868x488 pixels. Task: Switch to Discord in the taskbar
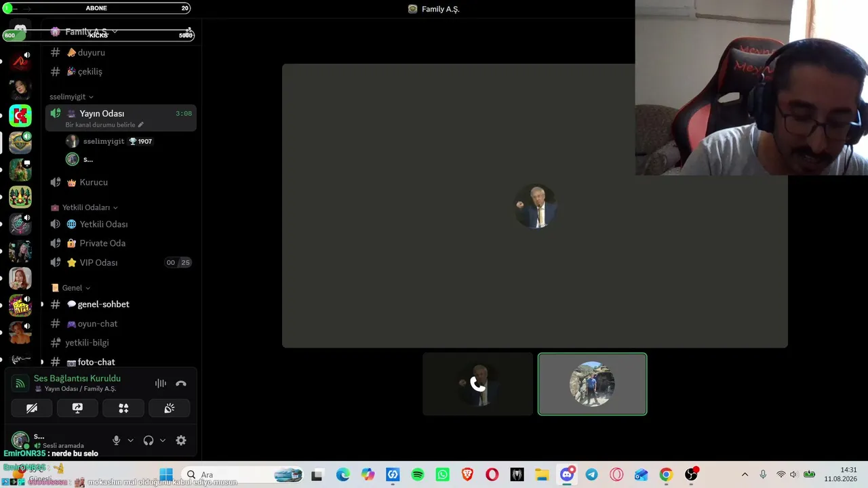pyautogui.click(x=567, y=475)
